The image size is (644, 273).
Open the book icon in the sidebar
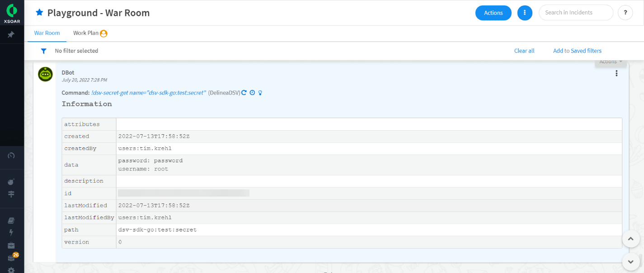point(11,221)
